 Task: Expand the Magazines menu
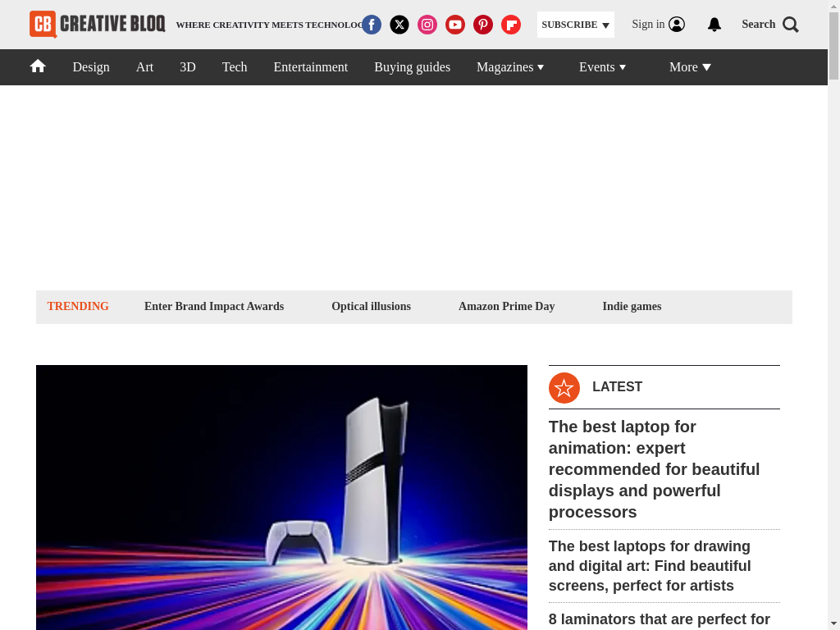tap(510, 67)
